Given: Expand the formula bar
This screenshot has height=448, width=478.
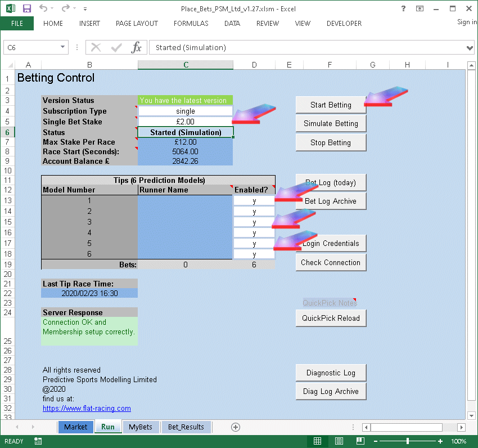Looking at the screenshot, I should 470,48.
